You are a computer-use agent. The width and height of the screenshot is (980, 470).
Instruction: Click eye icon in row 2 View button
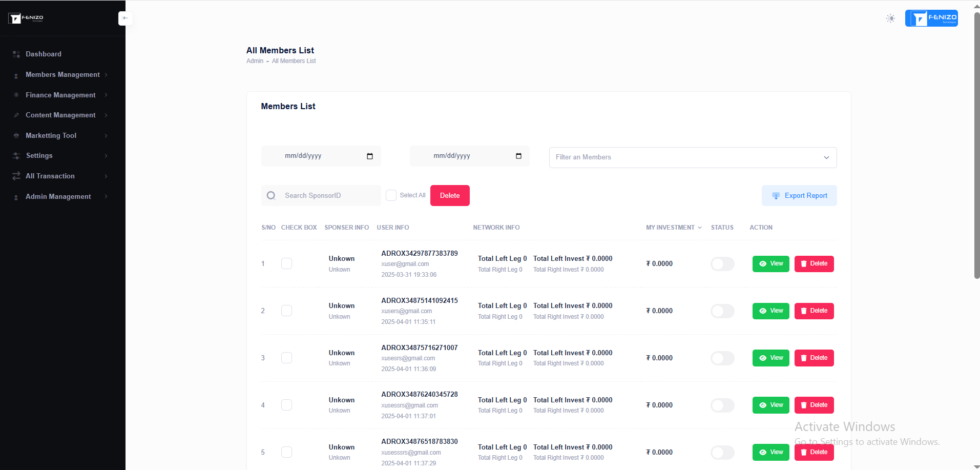[763, 311]
